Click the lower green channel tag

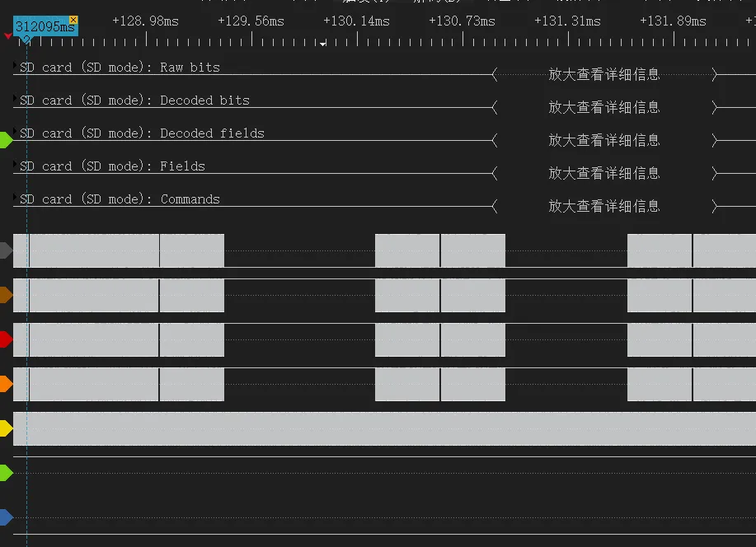pos(5,473)
